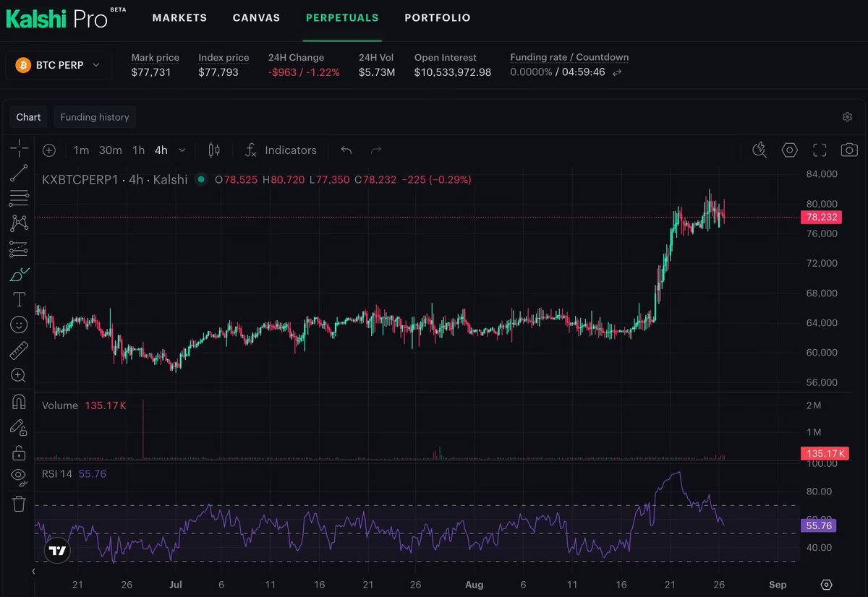Switch to the Chart tab
The height and width of the screenshot is (597, 868).
29,117
